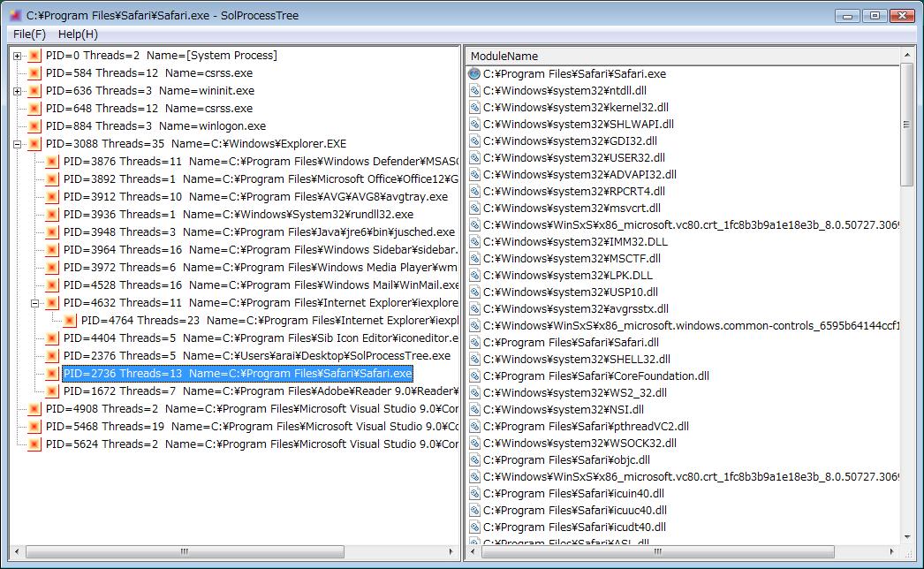Select the common-controls WinSxS module entry
The image size is (924, 569).
691,326
